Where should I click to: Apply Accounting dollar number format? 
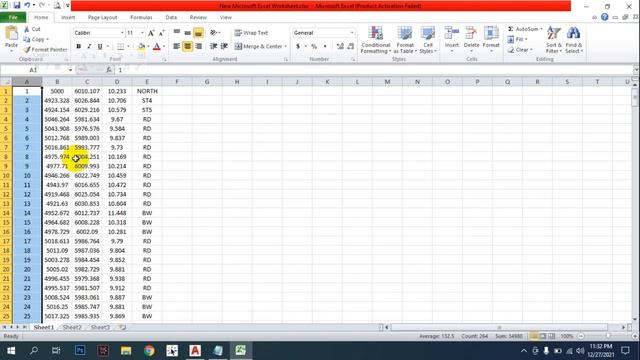click(298, 47)
